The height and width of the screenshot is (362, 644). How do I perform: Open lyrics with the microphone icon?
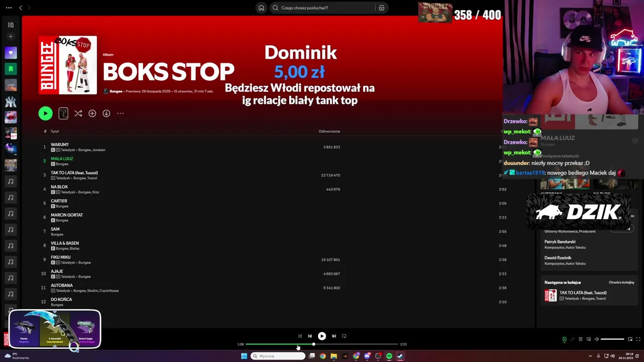point(572,339)
